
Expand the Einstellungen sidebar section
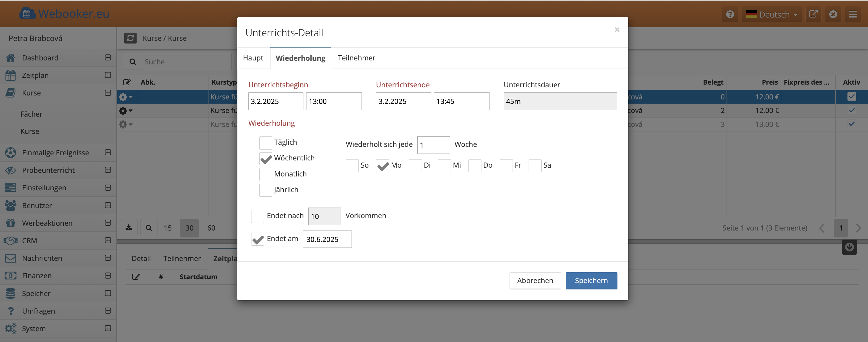pos(108,188)
